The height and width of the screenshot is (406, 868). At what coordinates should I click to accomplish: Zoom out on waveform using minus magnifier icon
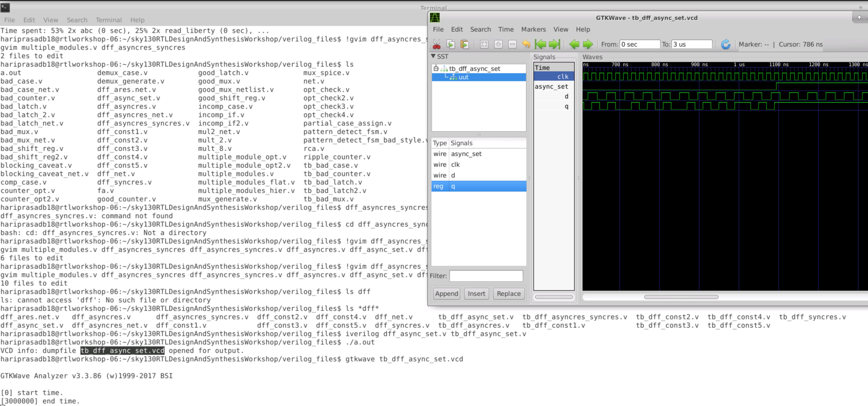point(512,44)
